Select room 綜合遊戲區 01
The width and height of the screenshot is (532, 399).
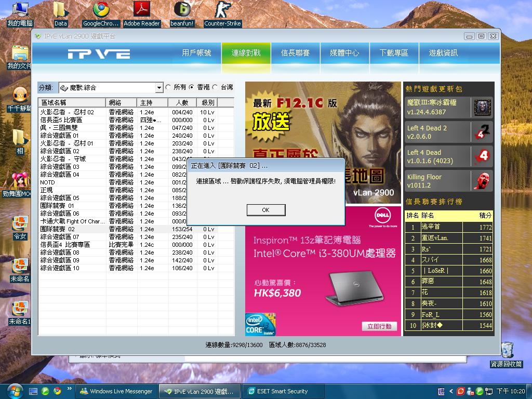[136, 136]
